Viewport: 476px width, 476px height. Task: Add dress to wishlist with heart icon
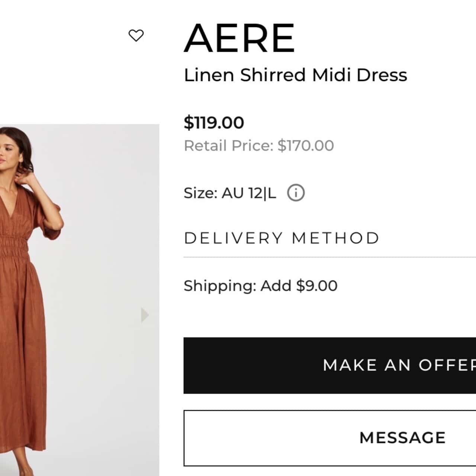tap(136, 36)
